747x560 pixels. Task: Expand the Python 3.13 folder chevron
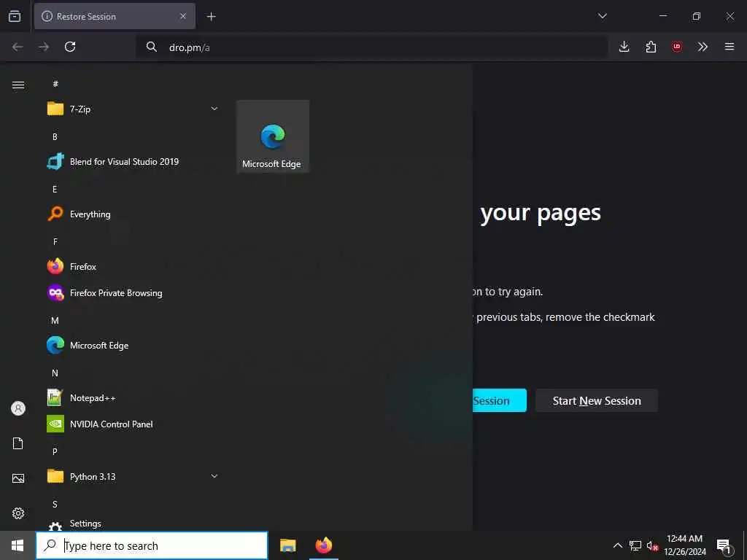point(214,475)
